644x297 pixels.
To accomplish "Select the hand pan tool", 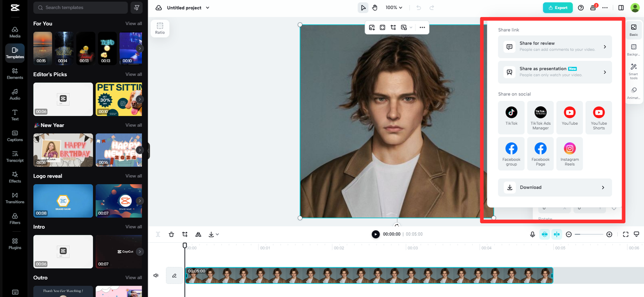I will (x=375, y=8).
